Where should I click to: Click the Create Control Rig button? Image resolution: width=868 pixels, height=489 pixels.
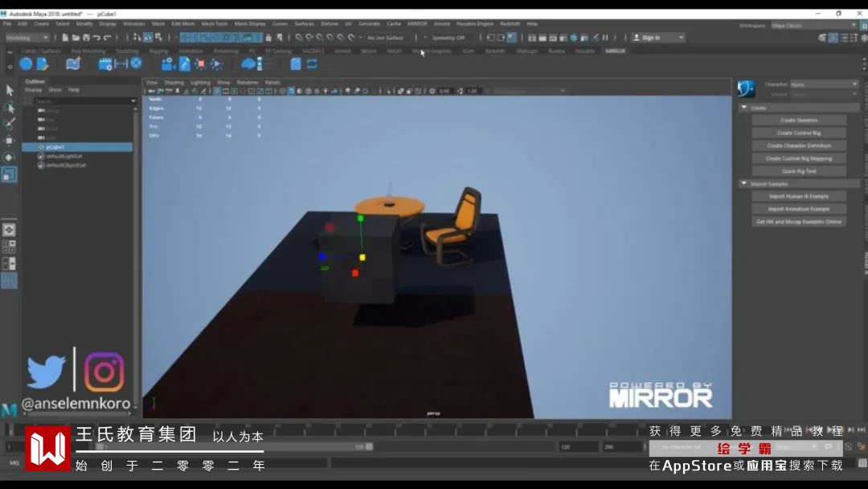click(799, 133)
